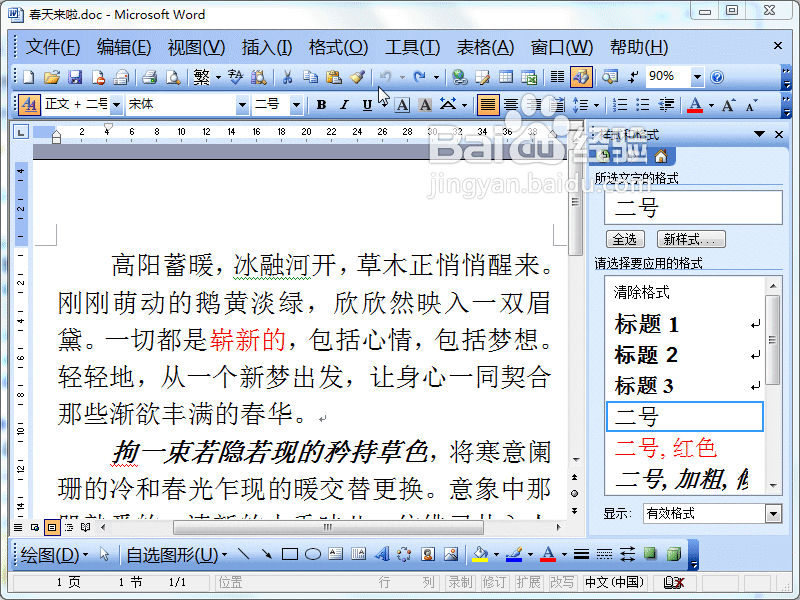Run the Spelling and Grammar check
This screenshot has width=800, height=600.
[x=237, y=76]
